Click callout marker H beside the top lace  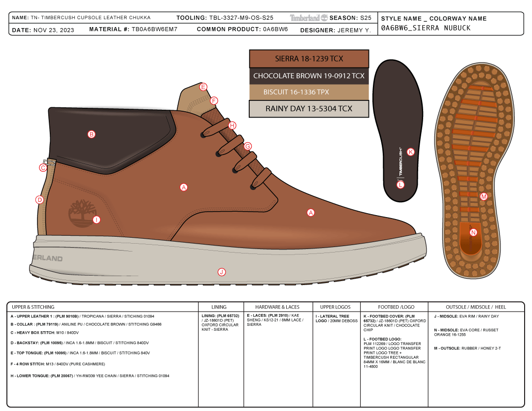point(232,126)
